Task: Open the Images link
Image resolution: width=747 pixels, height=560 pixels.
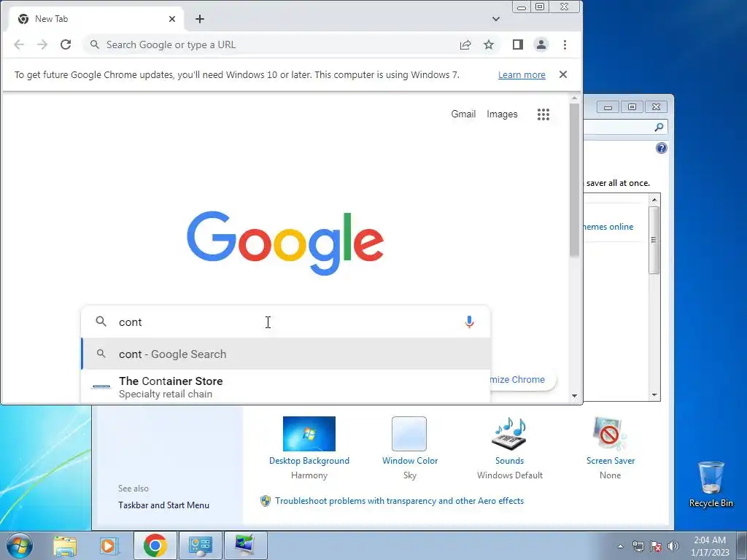Action: pos(502,114)
